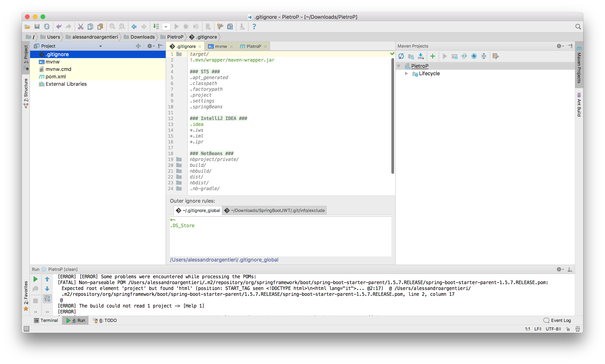Open Maven Settings wrench icon
605x364 pixels.
pos(496,56)
